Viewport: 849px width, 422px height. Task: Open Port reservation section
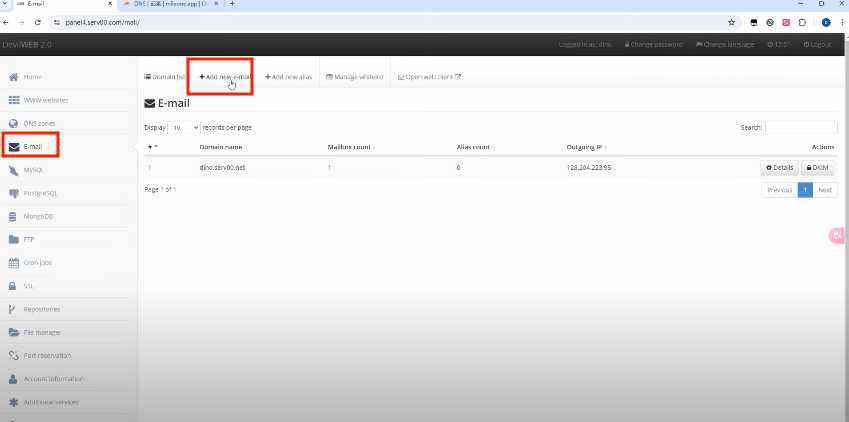click(x=40, y=356)
